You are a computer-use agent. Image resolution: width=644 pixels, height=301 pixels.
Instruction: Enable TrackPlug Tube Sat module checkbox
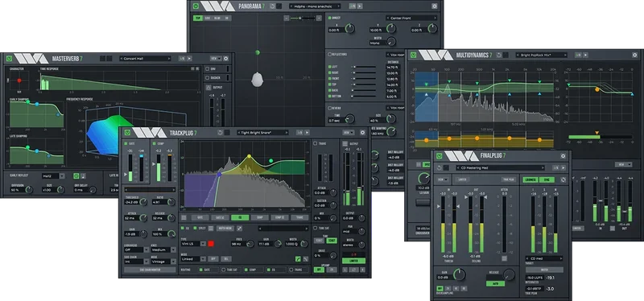coord(315,228)
